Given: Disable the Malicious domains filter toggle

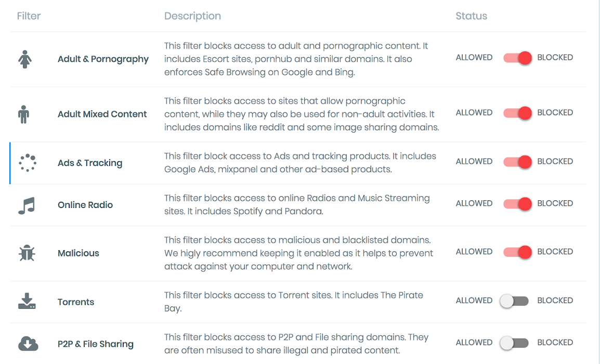Looking at the screenshot, I should (x=517, y=252).
